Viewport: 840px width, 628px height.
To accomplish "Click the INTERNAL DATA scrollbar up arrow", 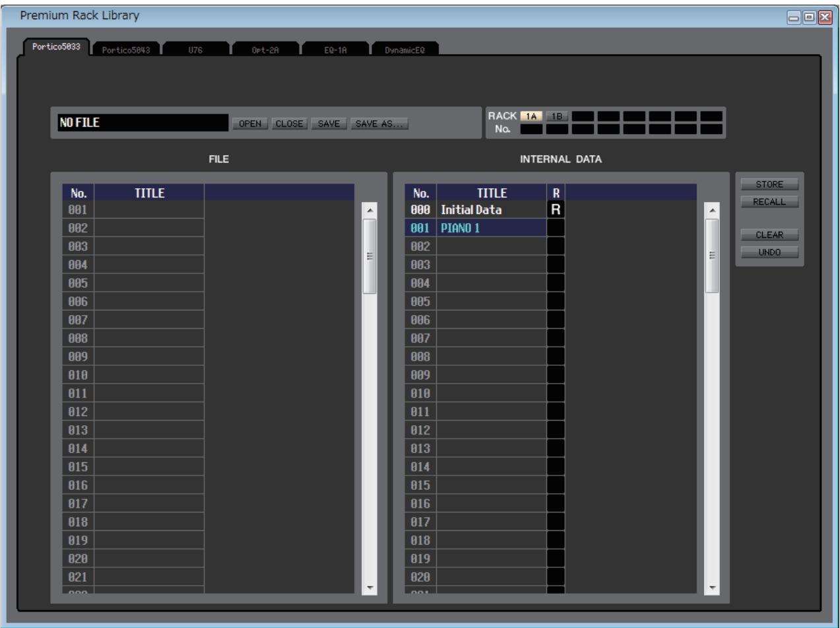I will click(x=711, y=210).
